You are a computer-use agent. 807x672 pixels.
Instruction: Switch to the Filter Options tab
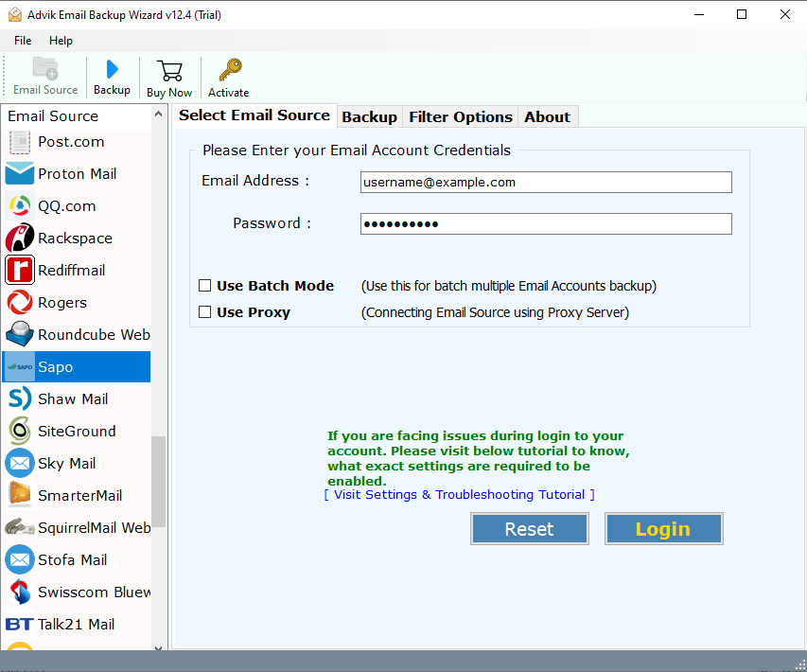[x=461, y=117]
